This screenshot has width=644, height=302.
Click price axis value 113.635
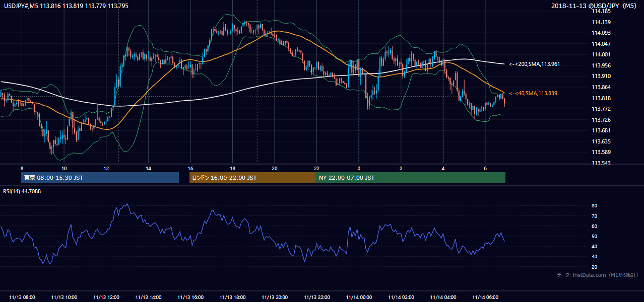(601, 142)
